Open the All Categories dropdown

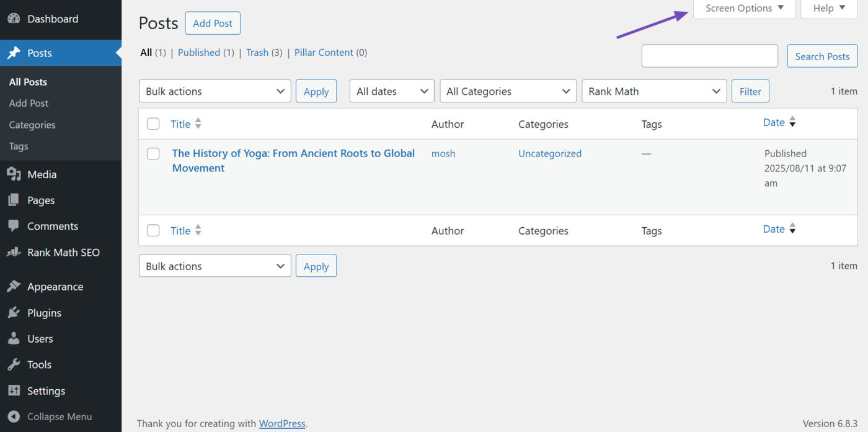click(x=508, y=91)
